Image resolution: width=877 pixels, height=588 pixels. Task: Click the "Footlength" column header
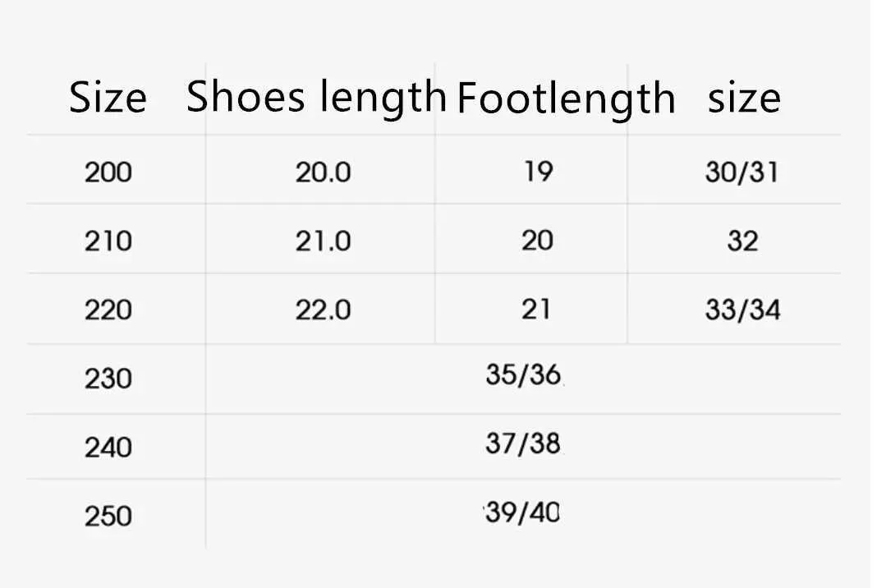click(566, 99)
